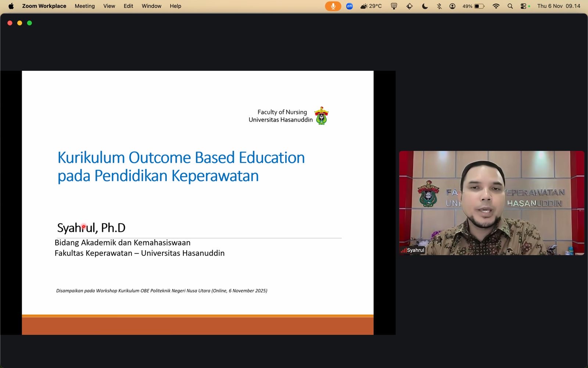The height and width of the screenshot is (368, 588).
Task: Click the Window menu item
Action: coord(151,6)
